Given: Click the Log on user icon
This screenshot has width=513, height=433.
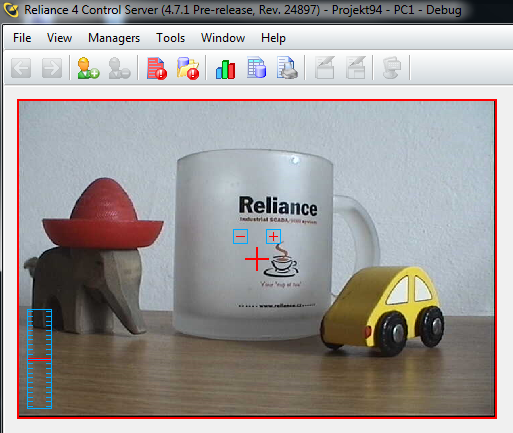Looking at the screenshot, I should coord(88,68).
